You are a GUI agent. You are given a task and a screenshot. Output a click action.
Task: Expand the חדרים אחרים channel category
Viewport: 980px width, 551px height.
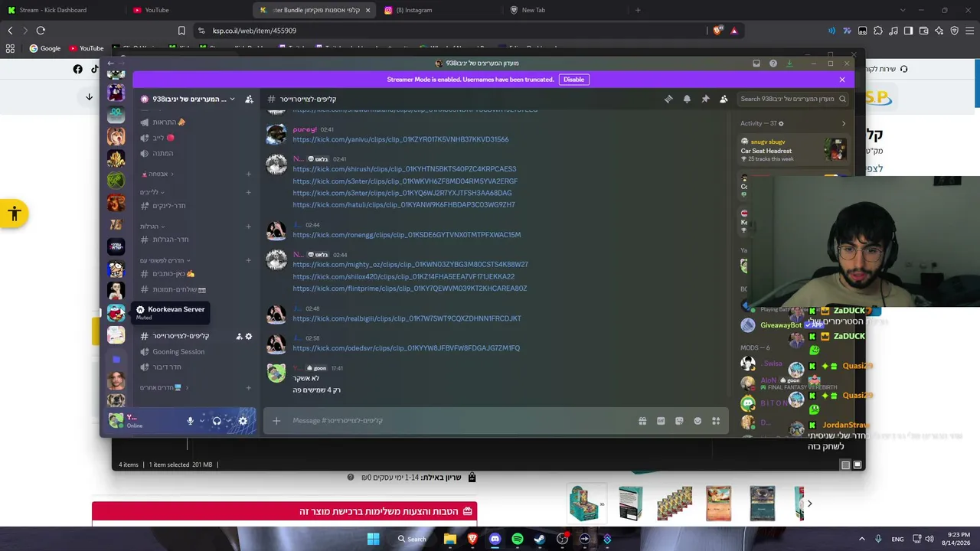click(164, 388)
